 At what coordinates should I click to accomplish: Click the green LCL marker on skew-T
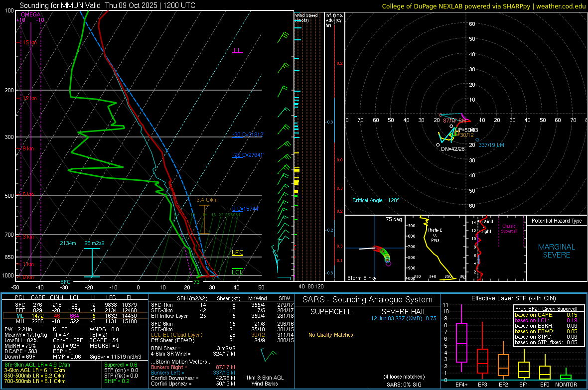click(x=237, y=272)
